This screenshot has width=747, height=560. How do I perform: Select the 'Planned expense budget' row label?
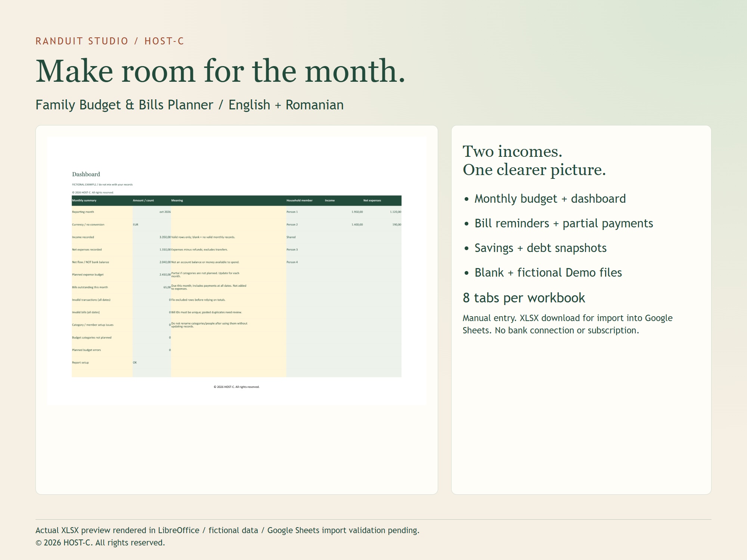(88, 275)
